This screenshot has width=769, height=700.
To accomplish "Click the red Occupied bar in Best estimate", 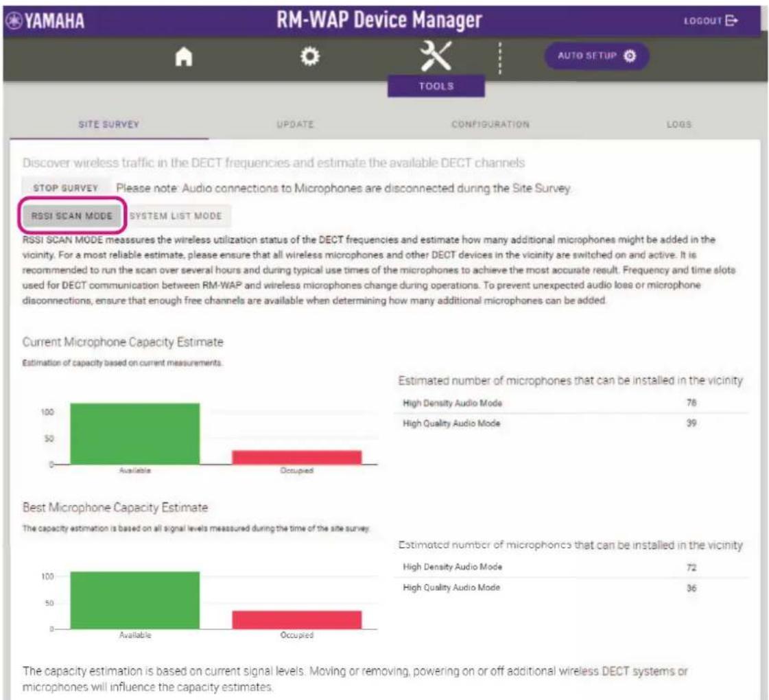I will coord(297,620).
